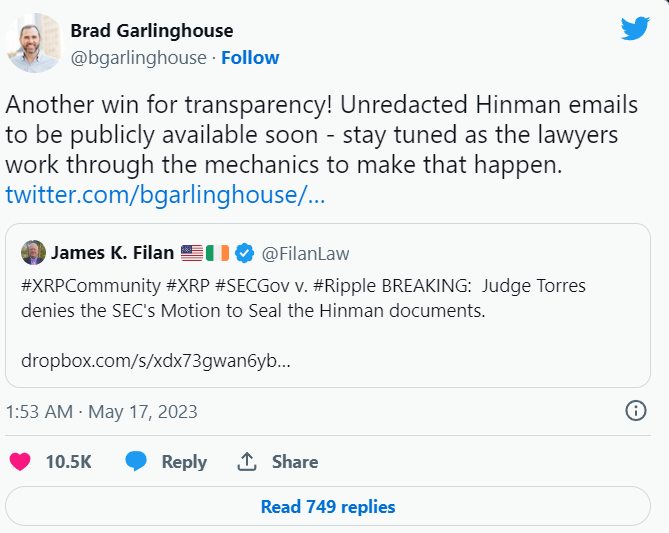Click the Share text label
669x533 pixels.
coord(295,462)
